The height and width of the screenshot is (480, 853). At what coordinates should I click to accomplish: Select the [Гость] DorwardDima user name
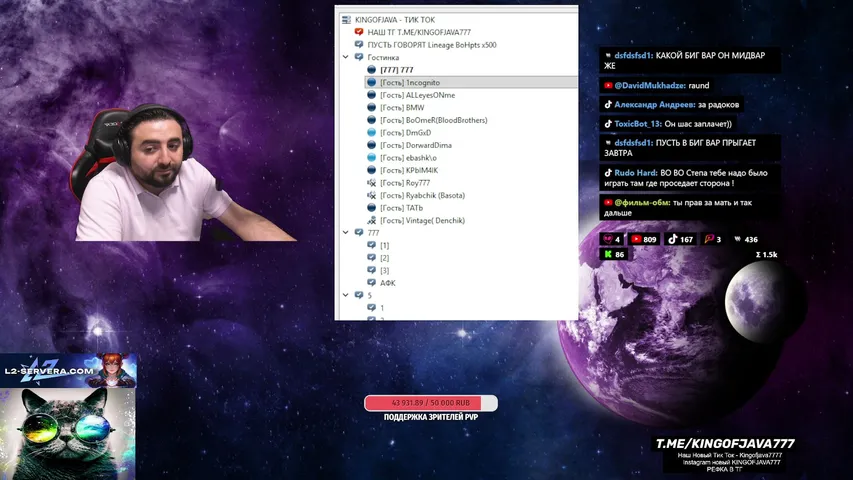coord(416,145)
